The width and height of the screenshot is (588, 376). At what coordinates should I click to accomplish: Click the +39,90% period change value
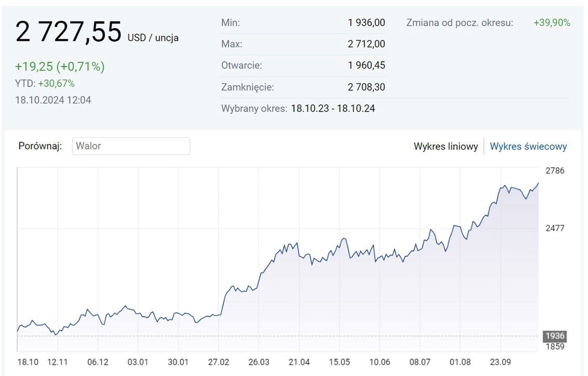pyautogui.click(x=552, y=23)
